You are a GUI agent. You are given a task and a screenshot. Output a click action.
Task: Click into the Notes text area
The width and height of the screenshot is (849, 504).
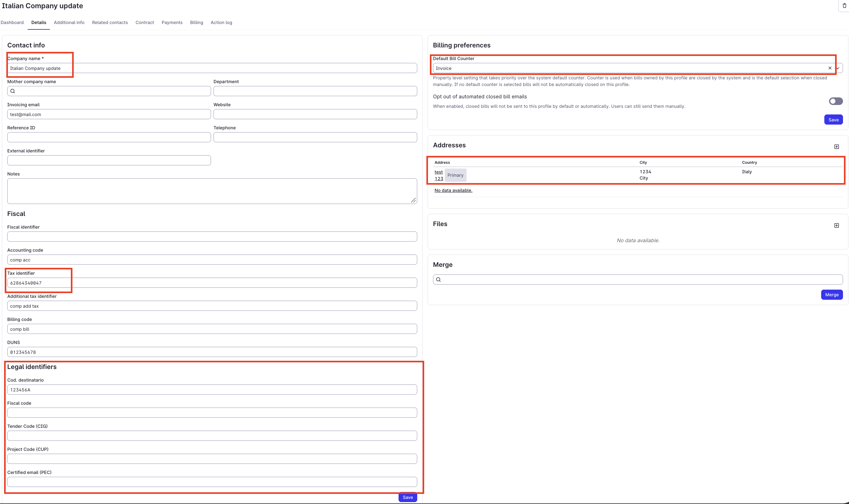[x=212, y=191]
